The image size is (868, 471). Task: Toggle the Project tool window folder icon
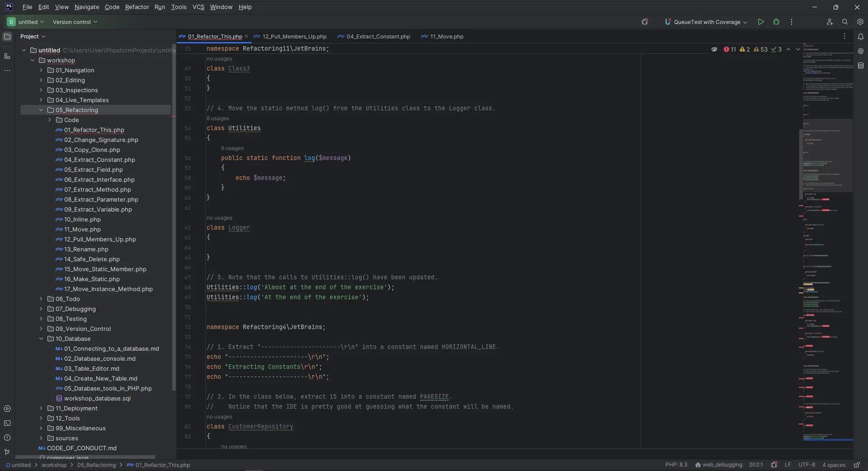pos(7,37)
